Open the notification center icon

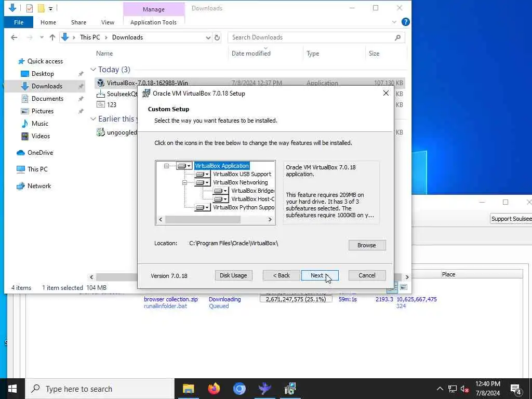click(516, 389)
